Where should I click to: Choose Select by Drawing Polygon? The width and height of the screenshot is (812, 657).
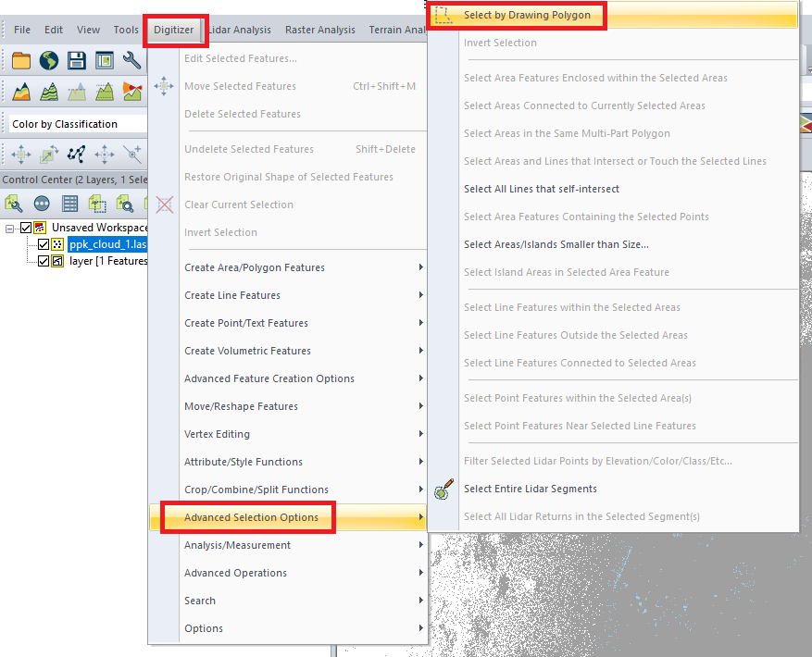pos(527,16)
